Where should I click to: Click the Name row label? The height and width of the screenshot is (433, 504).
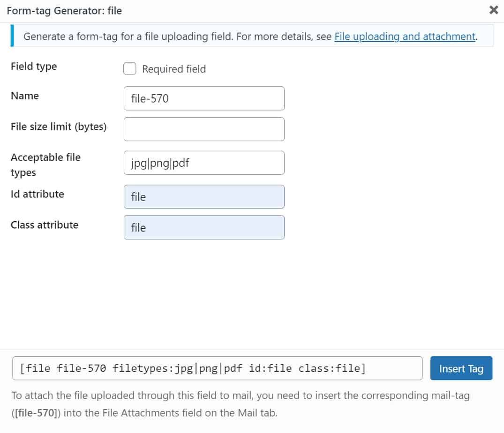(24, 96)
